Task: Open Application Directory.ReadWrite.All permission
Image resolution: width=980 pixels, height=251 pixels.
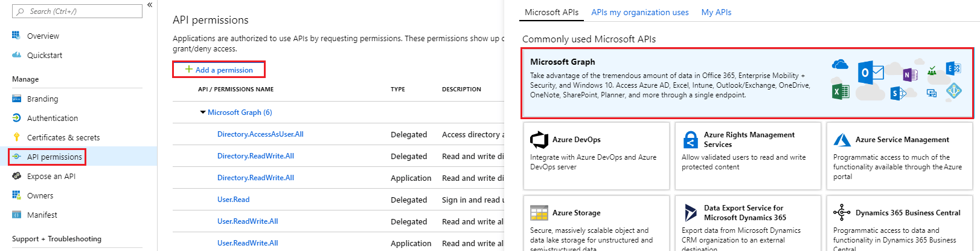Action: (255, 178)
